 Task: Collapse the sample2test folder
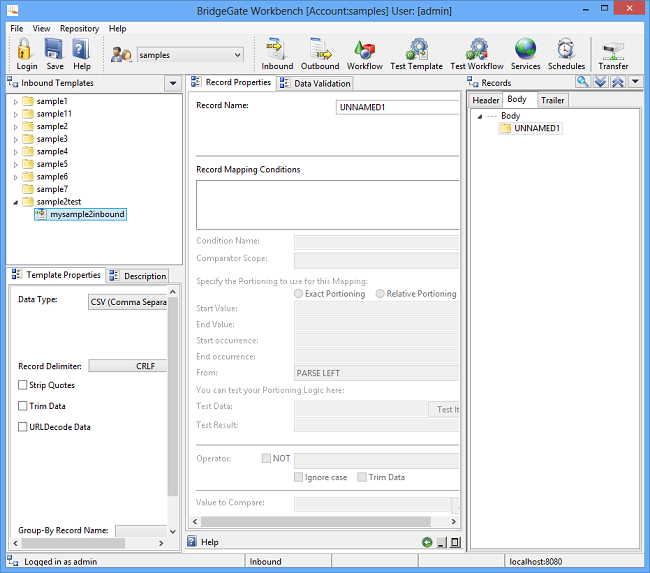click(x=16, y=202)
